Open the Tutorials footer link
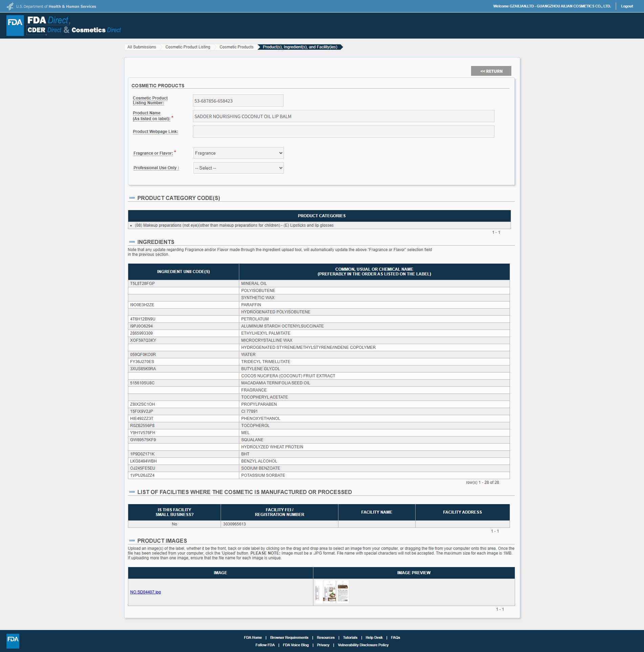644x652 pixels. coord(350,637)
